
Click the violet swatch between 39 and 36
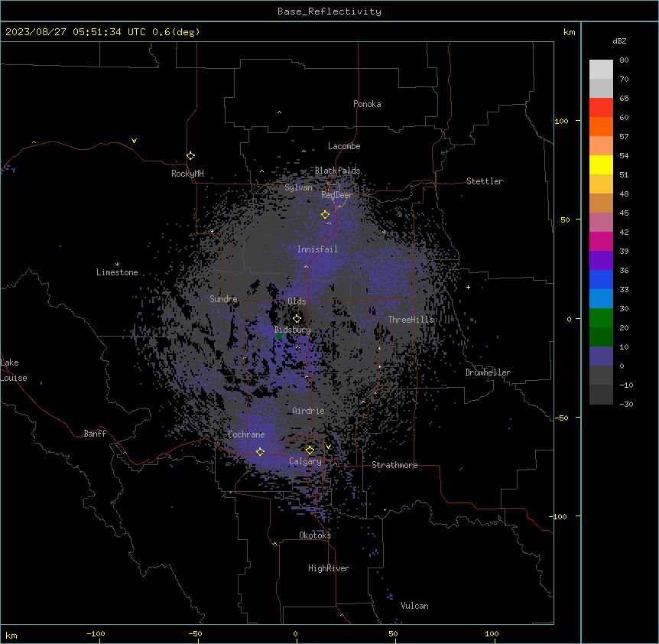coord(601,261)
